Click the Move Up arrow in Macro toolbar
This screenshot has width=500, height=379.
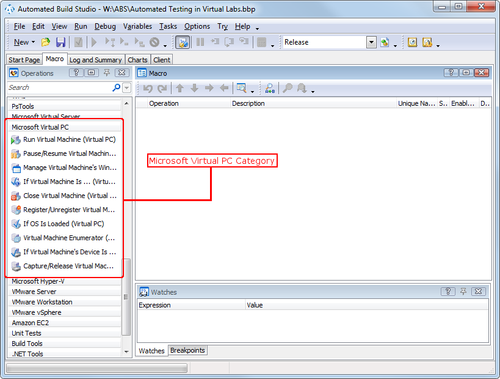(x=180, y=88)
